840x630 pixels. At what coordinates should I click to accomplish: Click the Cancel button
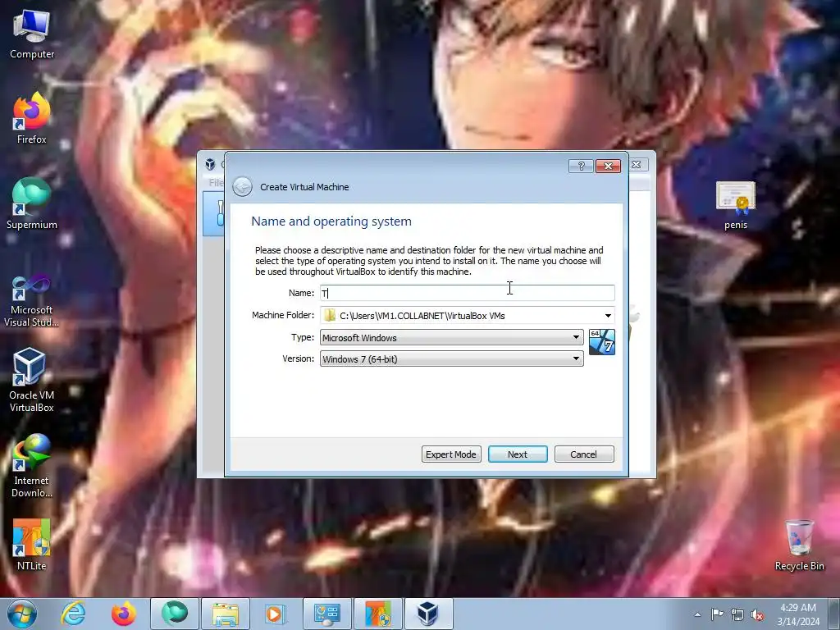(x=584, y=454)
